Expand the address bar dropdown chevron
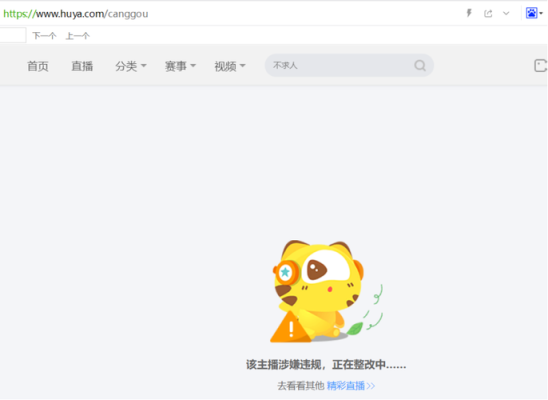This screenshot has height=400, width=548. pos(506,14)
